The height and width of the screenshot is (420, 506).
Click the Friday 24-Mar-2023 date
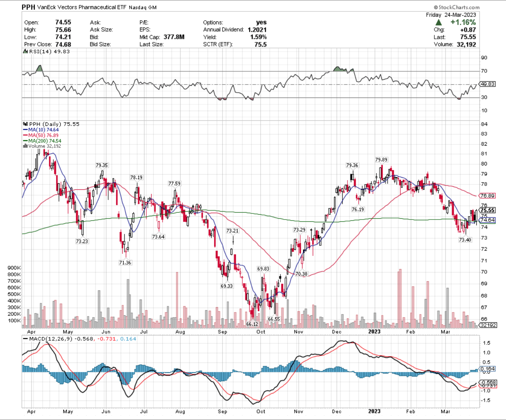click(x=451, y=15)
